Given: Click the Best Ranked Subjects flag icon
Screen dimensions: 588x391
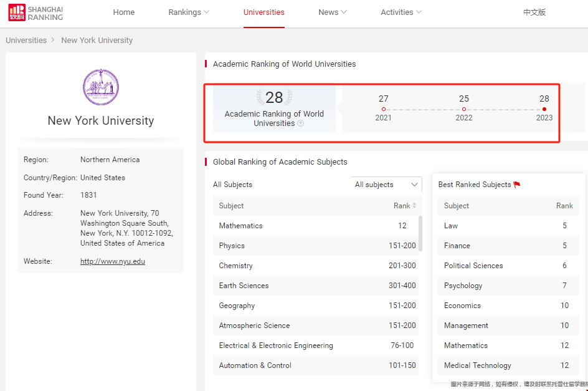Looking at the screenshot, I should click(517, 185).
